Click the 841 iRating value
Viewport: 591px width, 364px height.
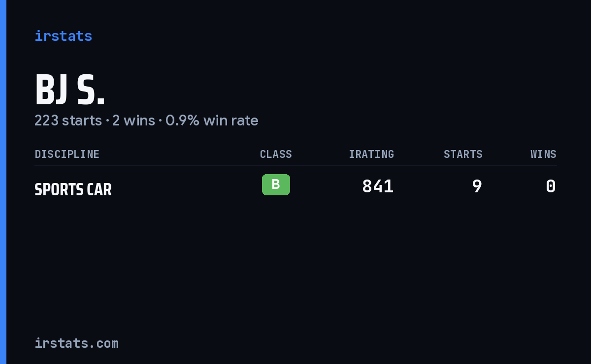(x=378, y=186)
